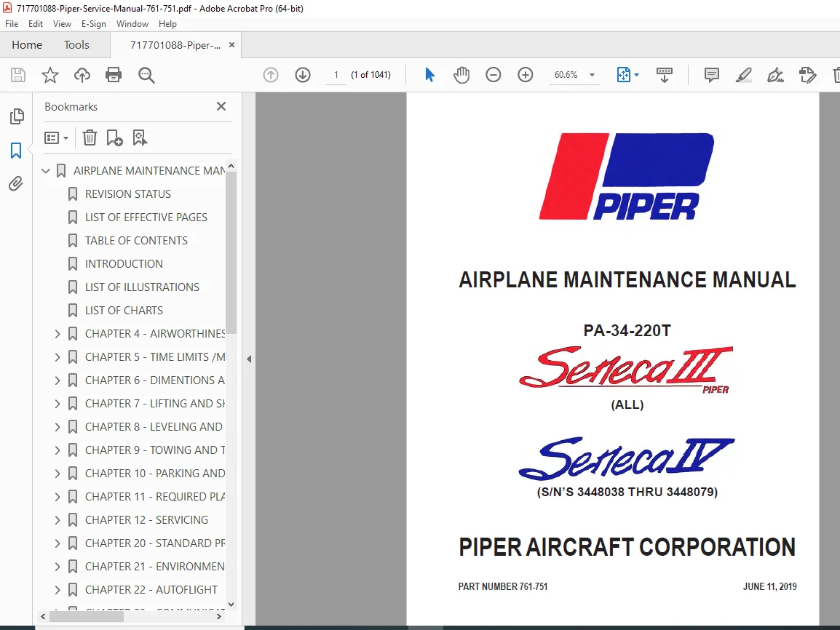Image resolution: width=840 pixels, height=630 pixels.
Task: Choose the Selection arrow tool
Action: tap(429, 75)
